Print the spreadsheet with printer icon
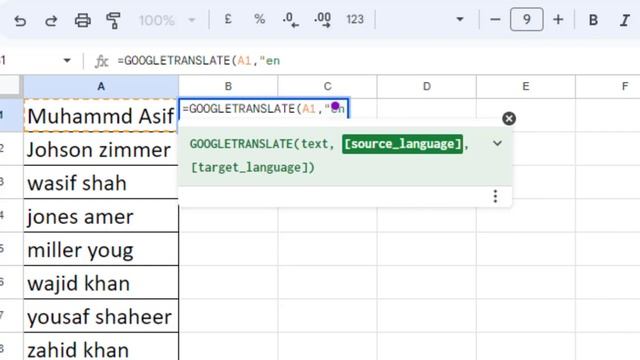640x360 pixels. coord(82,20)
